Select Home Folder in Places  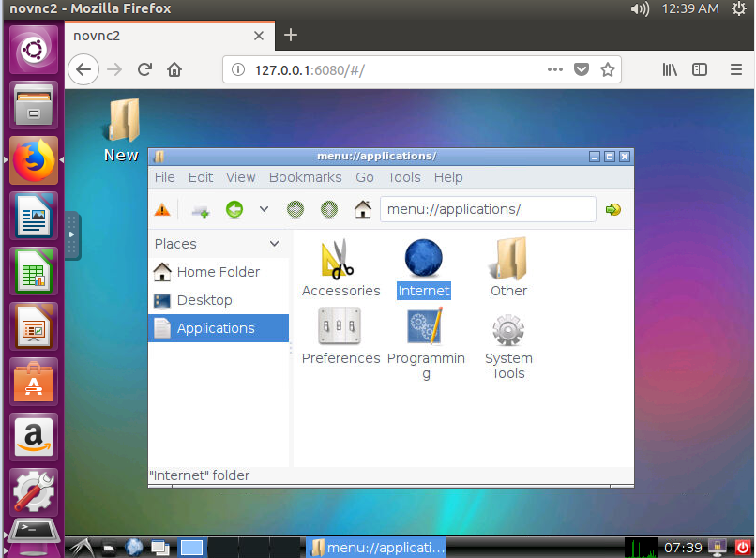pyautogui.click(x=219, y=272)
